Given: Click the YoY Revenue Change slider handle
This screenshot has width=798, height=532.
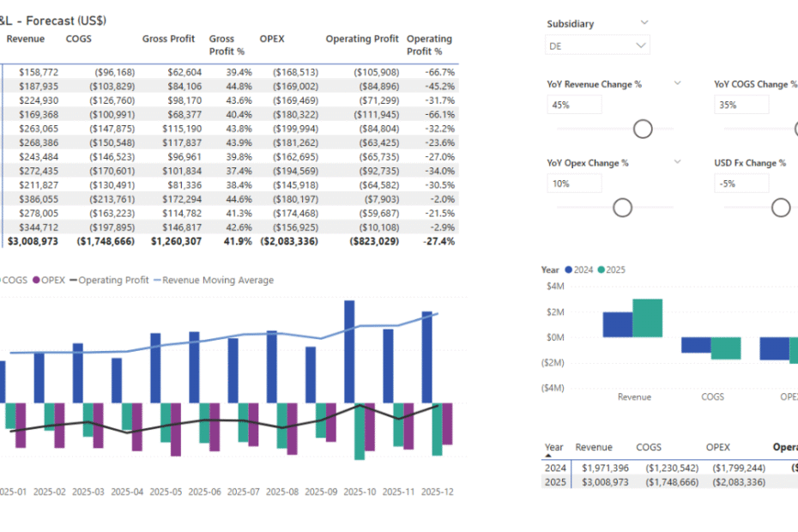Looking at the screenshot, I should [x=643, y=129].
